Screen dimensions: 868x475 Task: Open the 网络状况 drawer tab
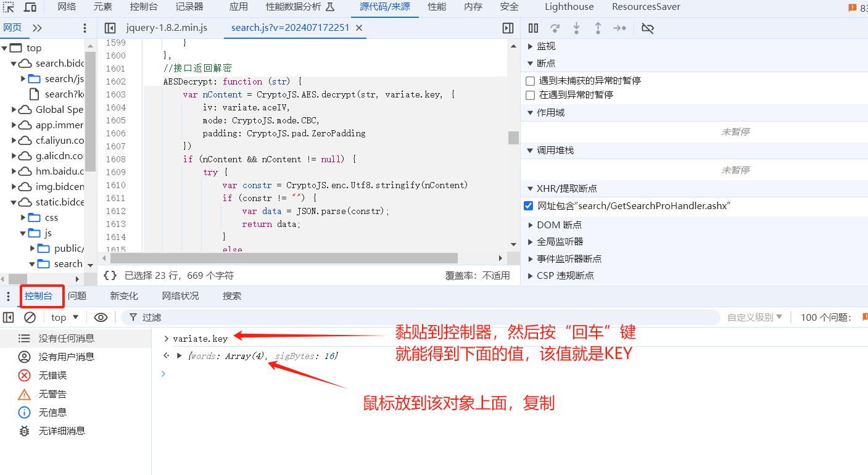click(181, 296)
